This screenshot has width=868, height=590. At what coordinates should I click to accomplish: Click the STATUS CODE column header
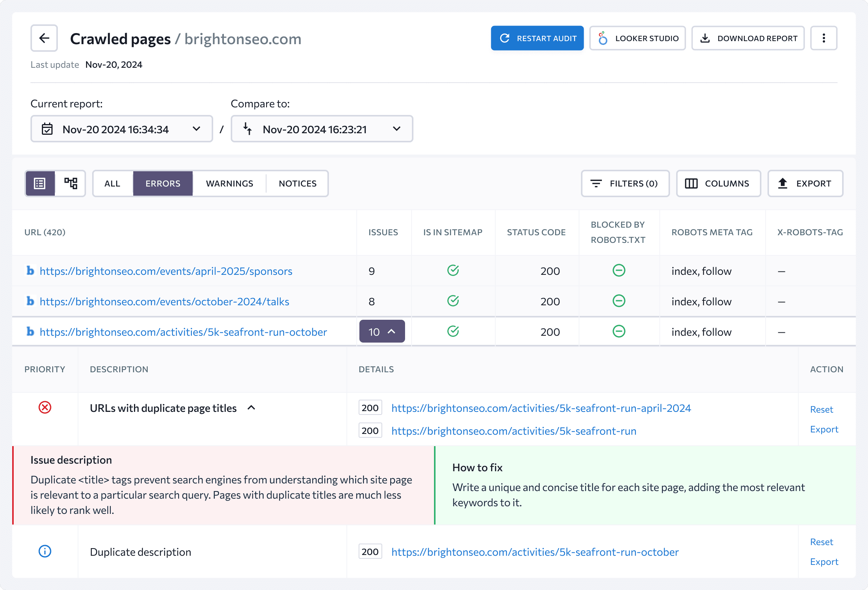(536, 232)
